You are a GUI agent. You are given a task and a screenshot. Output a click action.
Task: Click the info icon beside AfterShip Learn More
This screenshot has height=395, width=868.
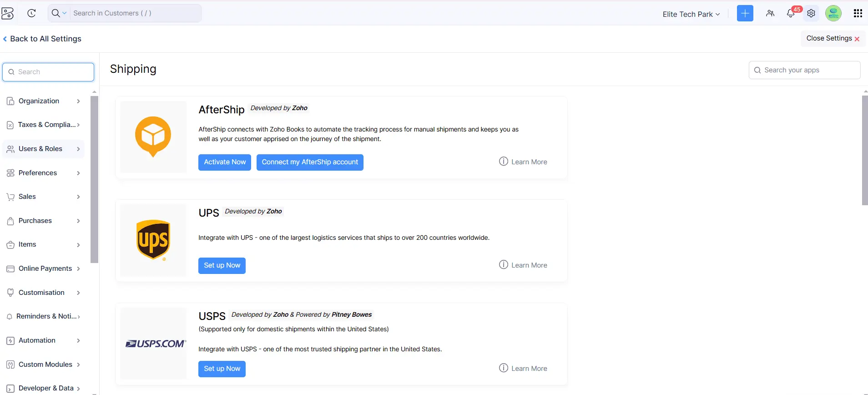(x=503, y=162)
